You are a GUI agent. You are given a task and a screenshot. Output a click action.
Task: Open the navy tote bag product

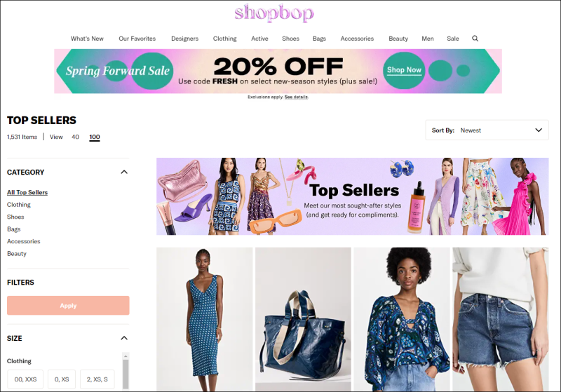click(303, 319)
